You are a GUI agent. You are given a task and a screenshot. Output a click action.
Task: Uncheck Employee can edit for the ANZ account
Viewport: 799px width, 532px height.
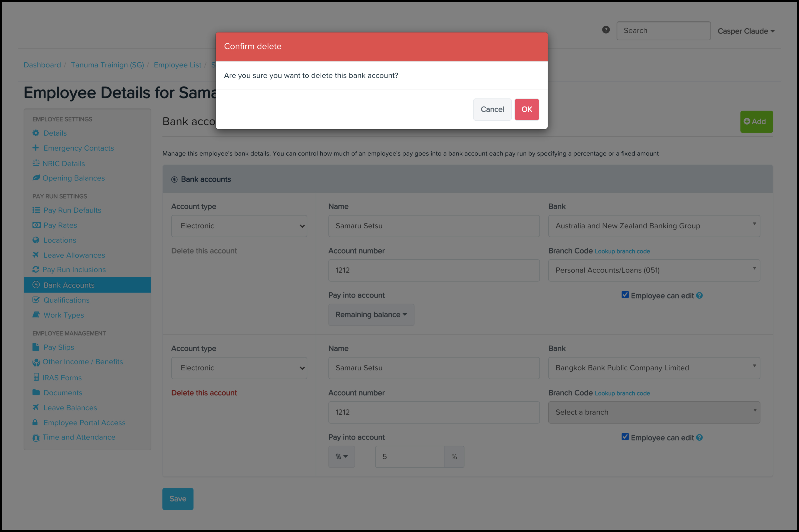point(625,295)
